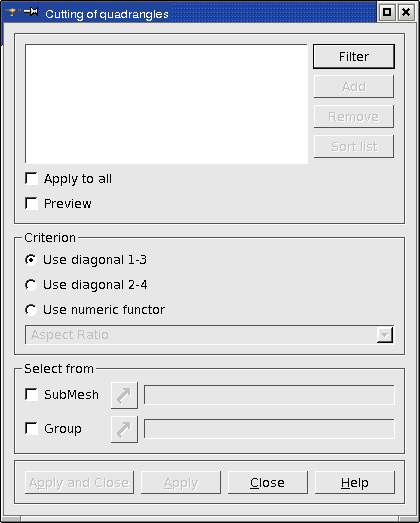Enable the Apply to all checkbox
Image resolution: width=420 pixels, height=523 pixels.
pyautogui.click(x=31, y=178)
